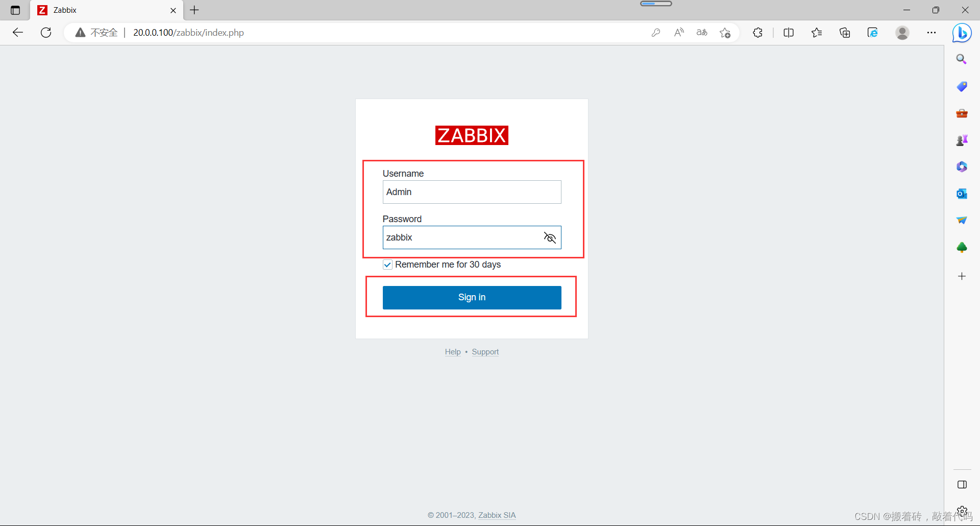Click the Username label text

pos(403,174)
